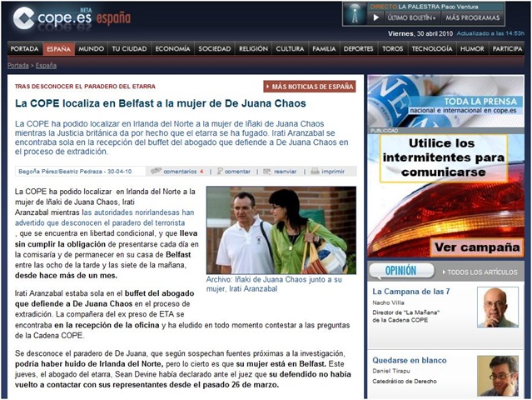Click the Ver campaña button
Viewport: 532px width, 400px height.
point(477,247)
